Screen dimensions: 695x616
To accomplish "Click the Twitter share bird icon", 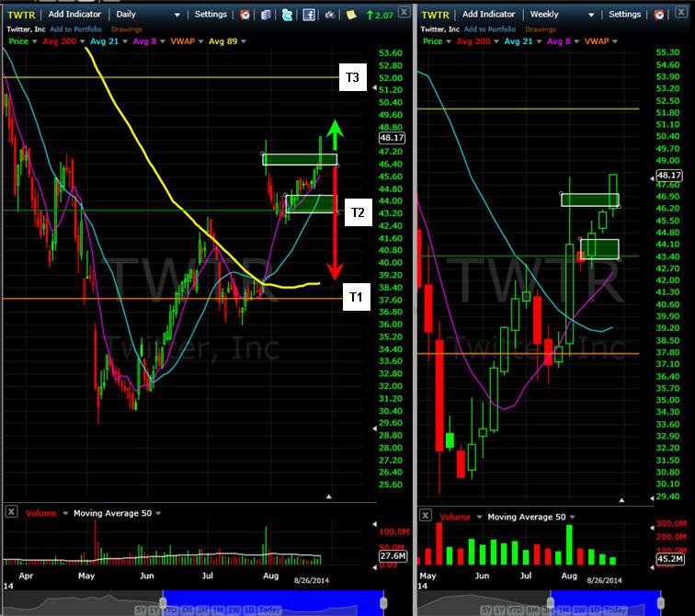I will pos(287,15).
